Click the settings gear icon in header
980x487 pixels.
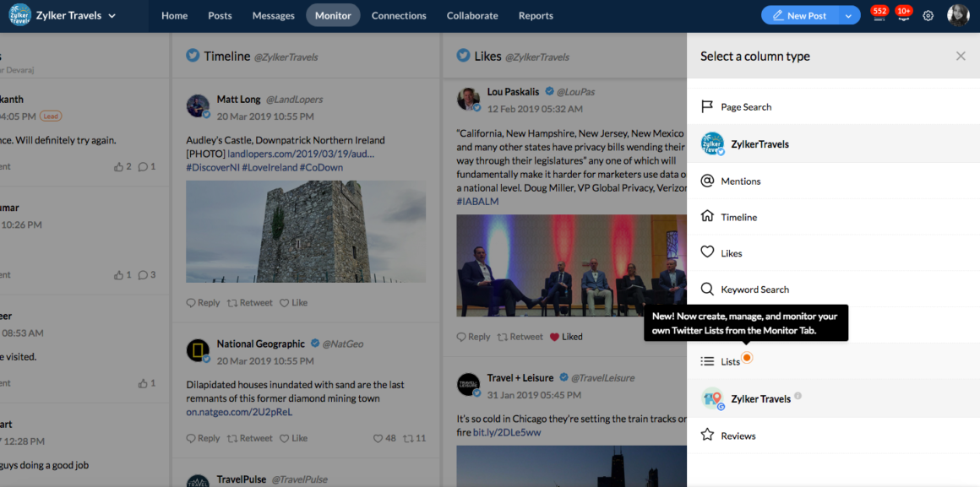(x=928, y=16)
